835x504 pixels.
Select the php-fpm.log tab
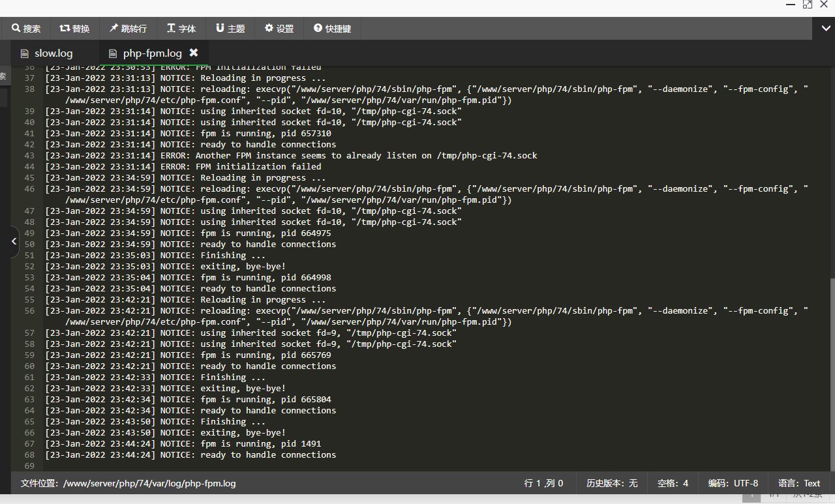[x=152, y=53]
